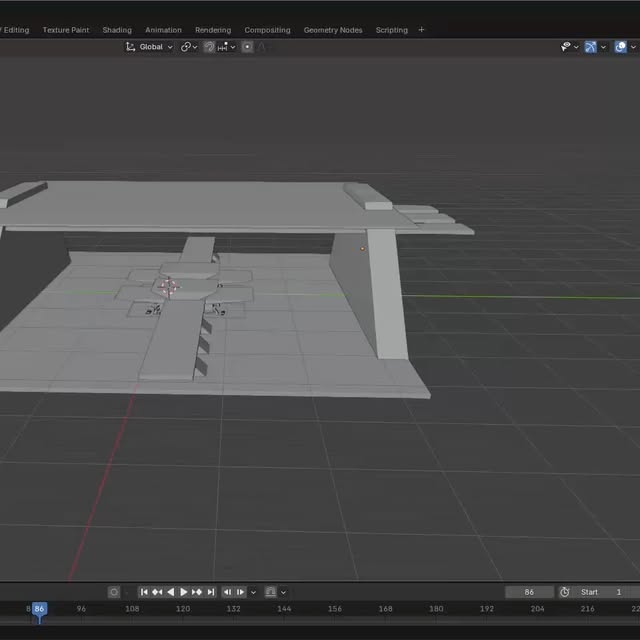
Task: Toggle viewport gizmo visibility
Action: coord(590,47)
